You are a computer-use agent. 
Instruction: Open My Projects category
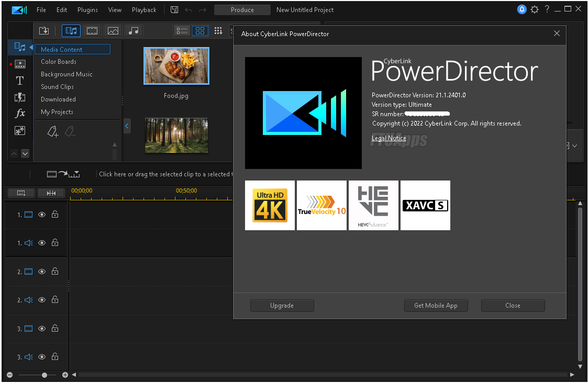[x=57, y=111]
